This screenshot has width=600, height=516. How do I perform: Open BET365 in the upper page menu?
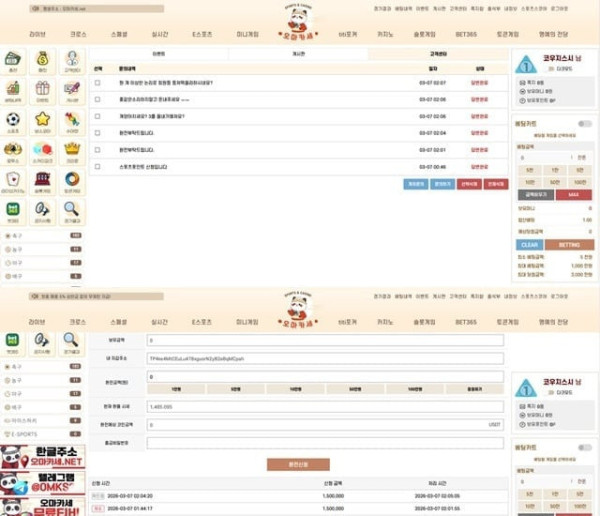click(x=466, y=34)
